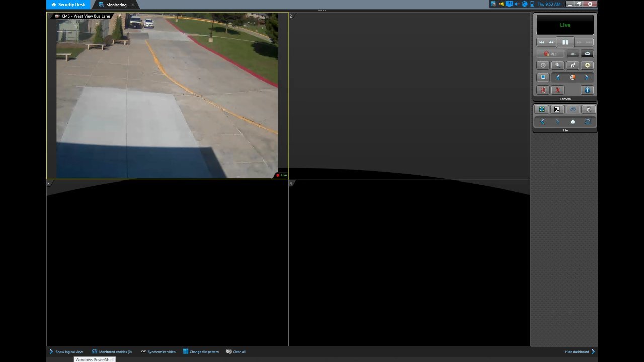Rewind the camera video
Image resolution: width=644 pixels, height=362 pixels.
point(551,42)
